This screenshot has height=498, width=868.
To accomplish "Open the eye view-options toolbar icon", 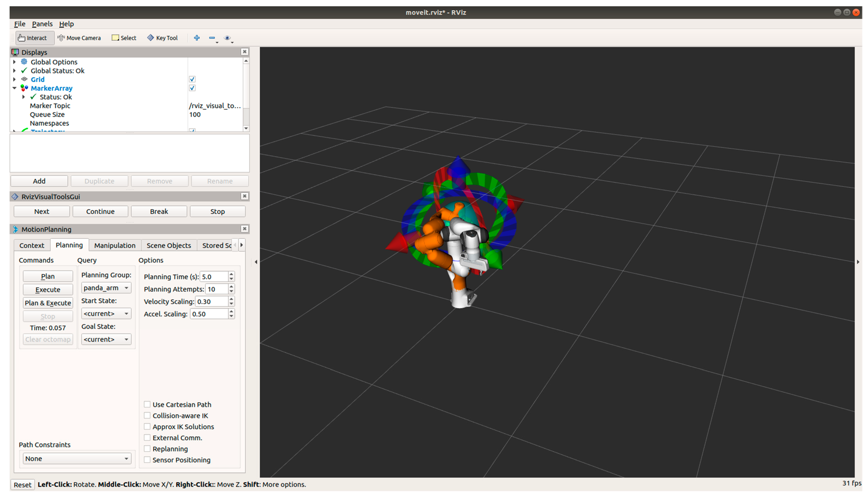I will tap(227, 38).
